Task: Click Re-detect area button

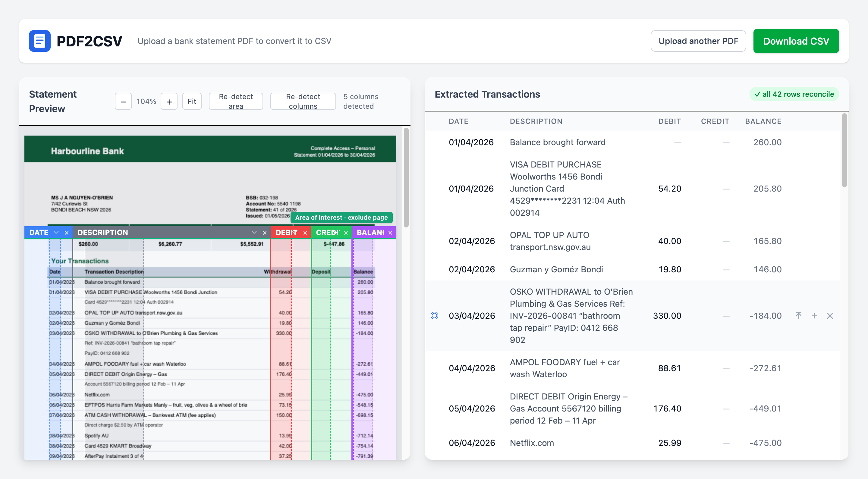Action: pyautogui.click(x=235, y=102)
